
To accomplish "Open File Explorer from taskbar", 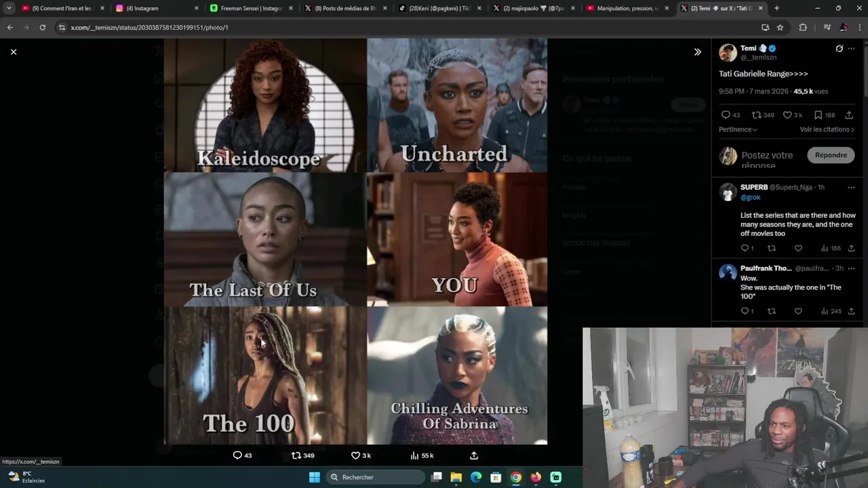I will [x=456, y=477].
